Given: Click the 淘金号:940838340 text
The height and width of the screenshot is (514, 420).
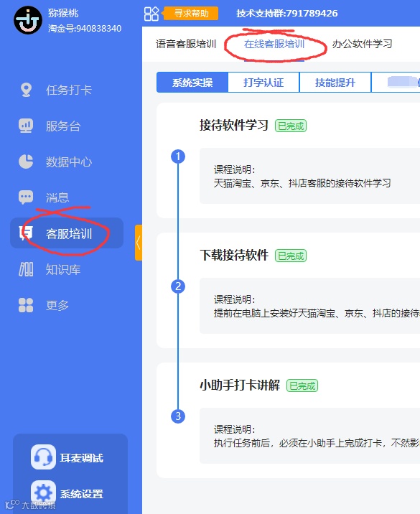Looking at the screenshot, I should pos(85,29).
